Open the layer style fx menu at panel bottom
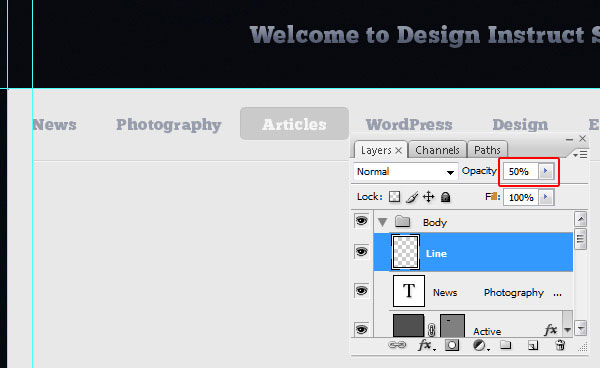600x368 pixels. tap(426, 345)
